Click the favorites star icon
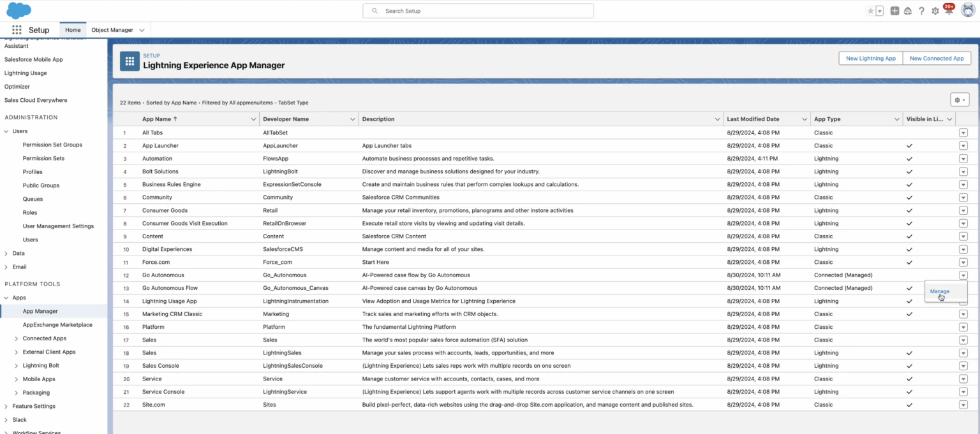This screenshot has height=434, width=980. click(871, 11)
